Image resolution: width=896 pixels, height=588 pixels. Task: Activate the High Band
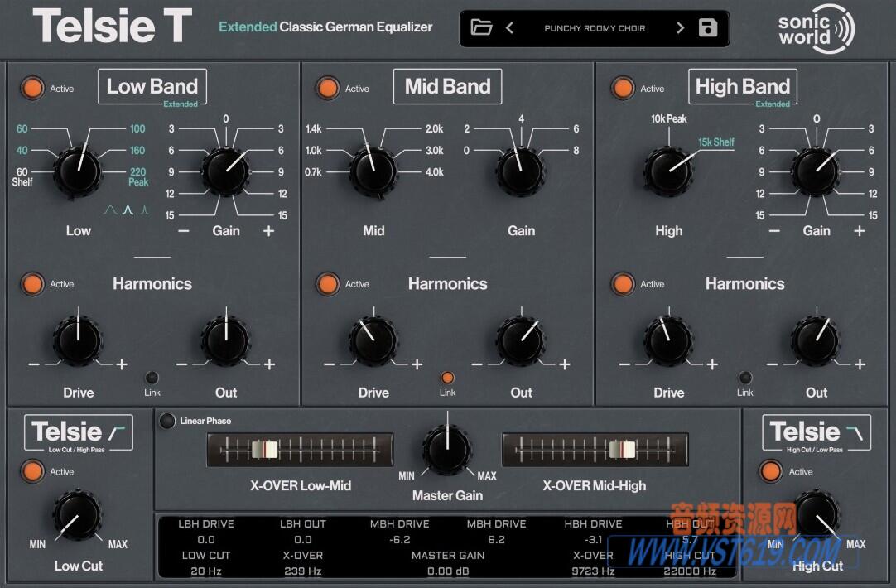pos(623,89)
